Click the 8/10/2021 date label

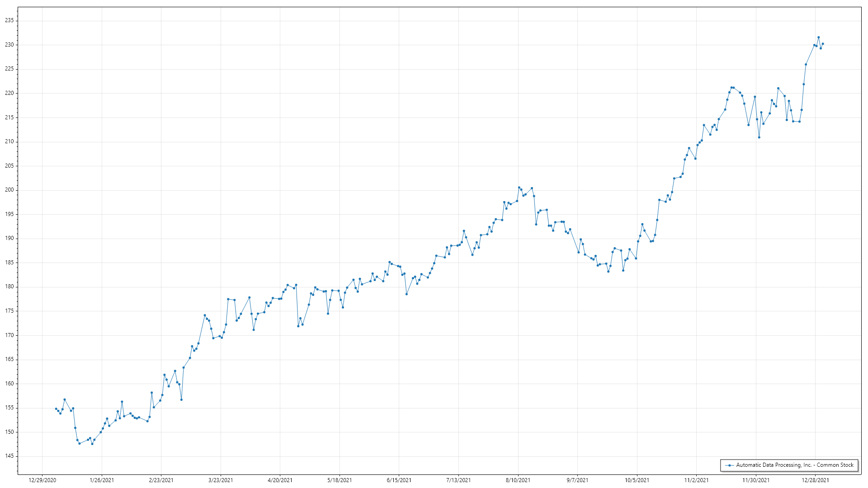click(x=518, y=480)
